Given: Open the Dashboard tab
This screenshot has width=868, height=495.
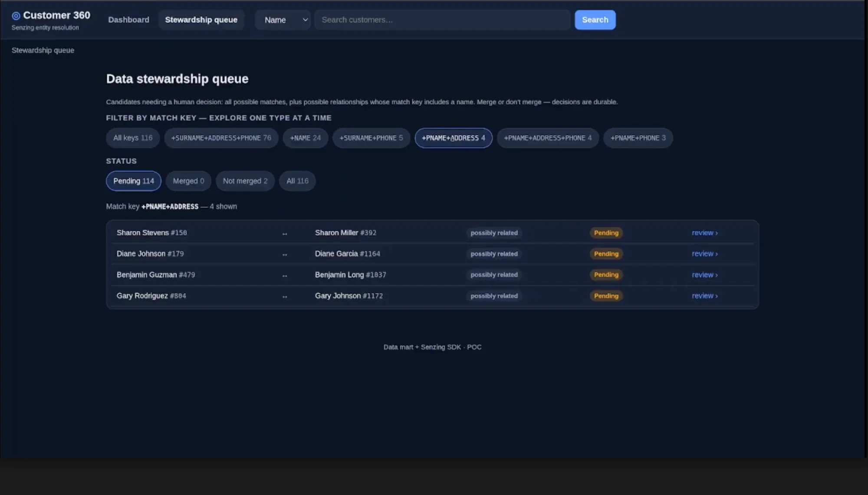Looking at the screenshot, I should (x=128, y=20).
